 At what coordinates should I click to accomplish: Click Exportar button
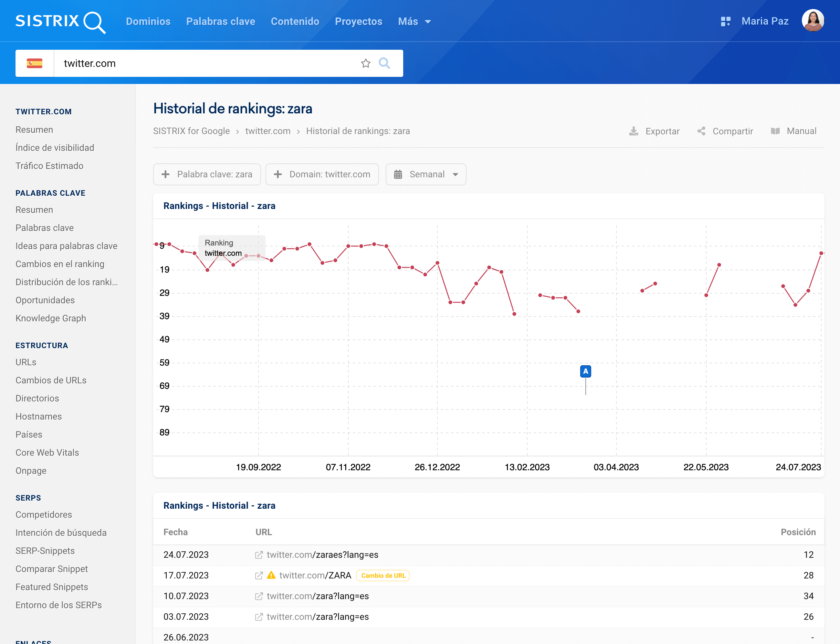[x=654, y=131]
